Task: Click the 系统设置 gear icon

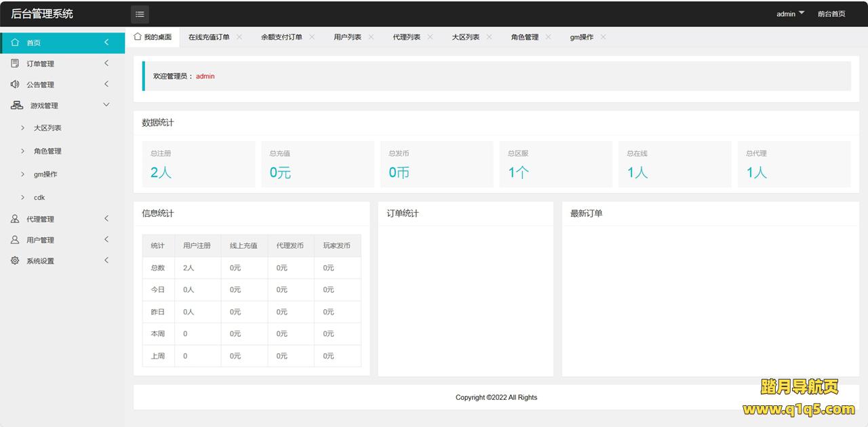Action: [15, 261]
